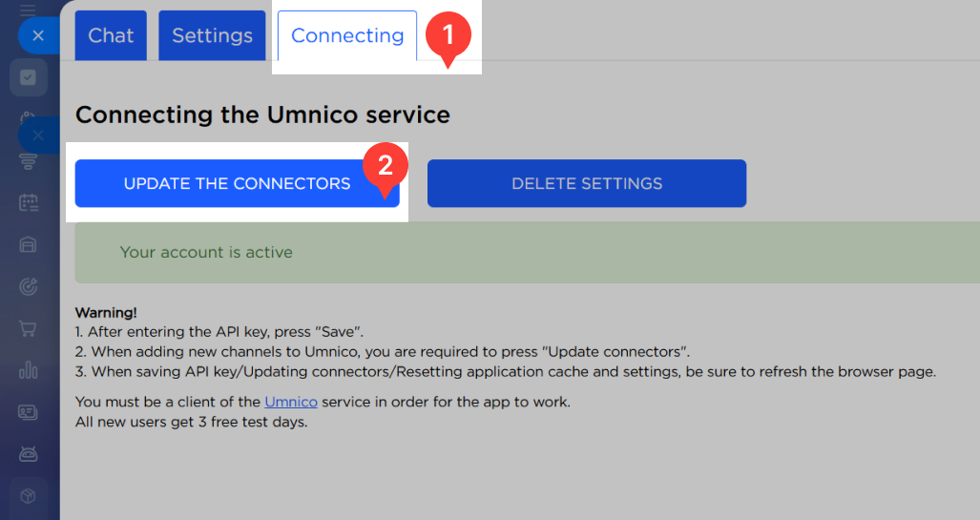Screen dimensions: 980x520
Task: Open the robot automation icon in sidebar
Action: coord(28,454)
